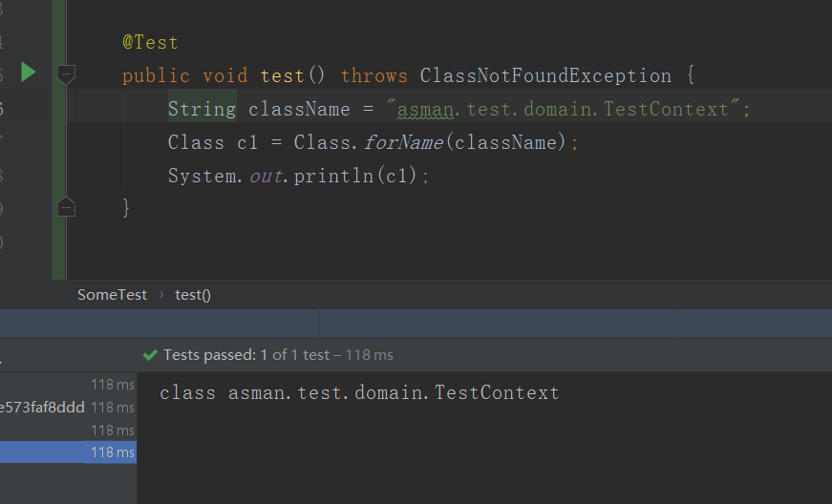This screenshot has height=504, width=832.
Task: Click the console output line TestContext
Action: (359, 392)
